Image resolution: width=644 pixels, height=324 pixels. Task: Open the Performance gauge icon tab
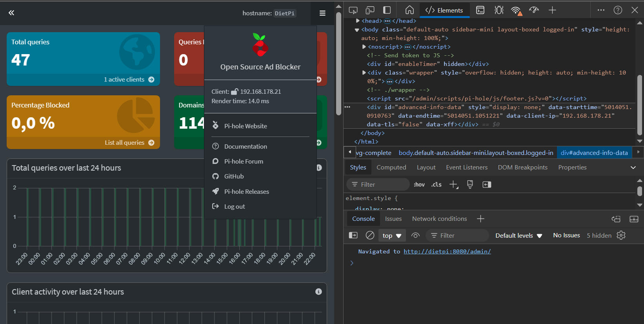click(x=534, y=10)
